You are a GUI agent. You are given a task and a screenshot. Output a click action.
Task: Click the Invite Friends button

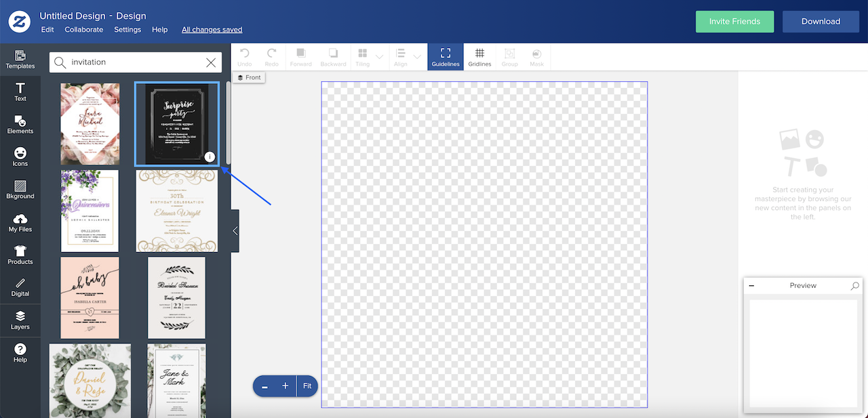(x=734, y=22)
